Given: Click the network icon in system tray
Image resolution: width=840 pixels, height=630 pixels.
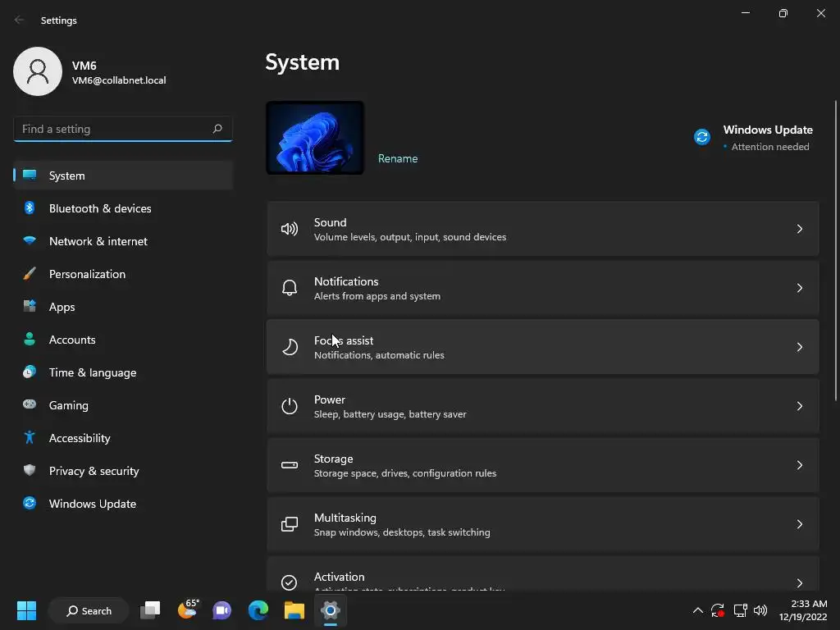Looking at the screenshot, I should coord(740,610).
